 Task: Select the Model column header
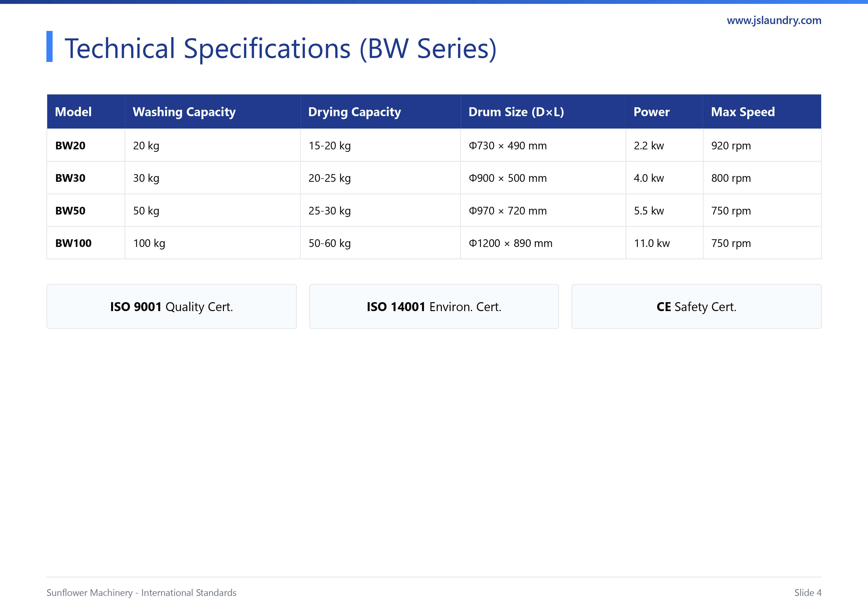point(86,112)
